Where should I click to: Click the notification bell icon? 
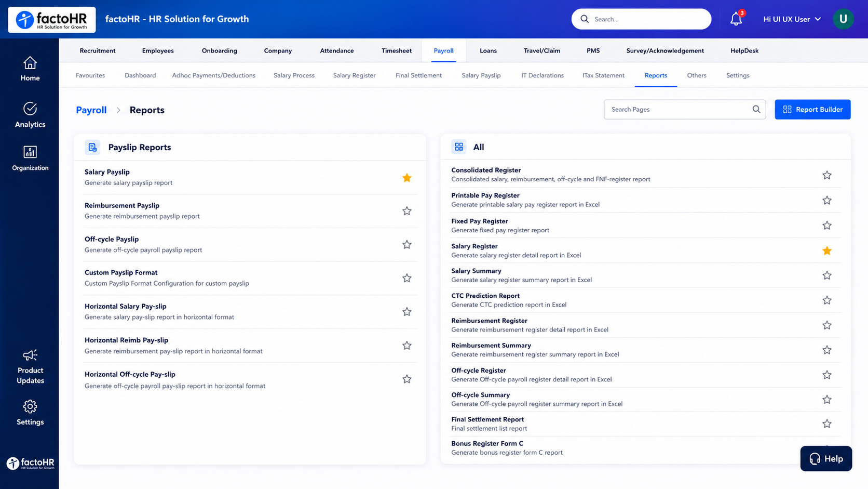[x=736, y=19]
